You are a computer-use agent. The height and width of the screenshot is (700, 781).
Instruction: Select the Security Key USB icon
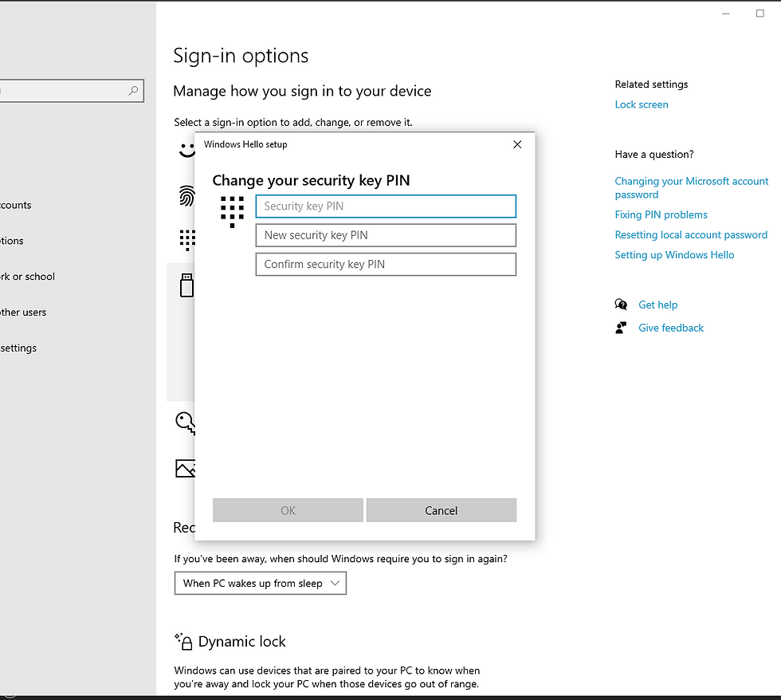point(186,285)
